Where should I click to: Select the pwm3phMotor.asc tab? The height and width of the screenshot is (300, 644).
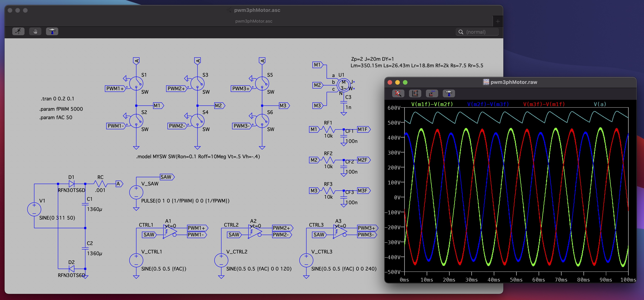(254, 21)
